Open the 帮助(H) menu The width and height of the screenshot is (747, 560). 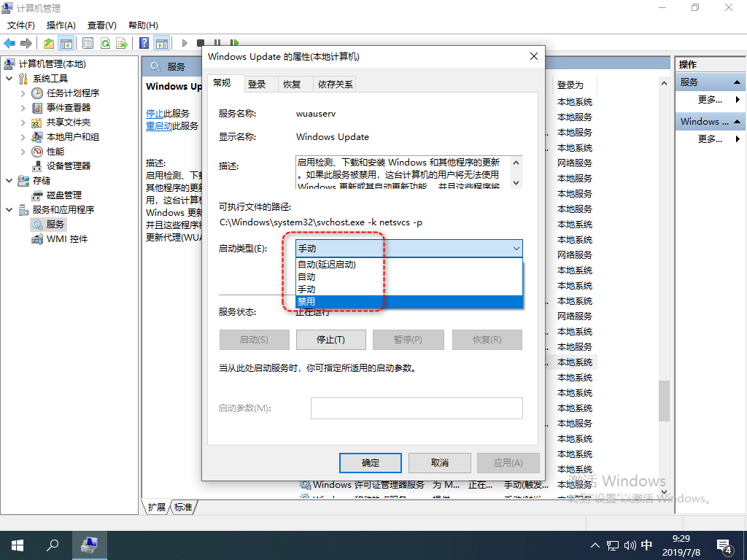144,26
